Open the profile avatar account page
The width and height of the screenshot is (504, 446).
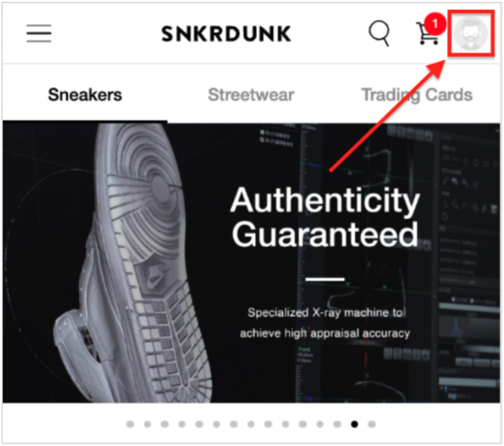[x=470, y=34]
